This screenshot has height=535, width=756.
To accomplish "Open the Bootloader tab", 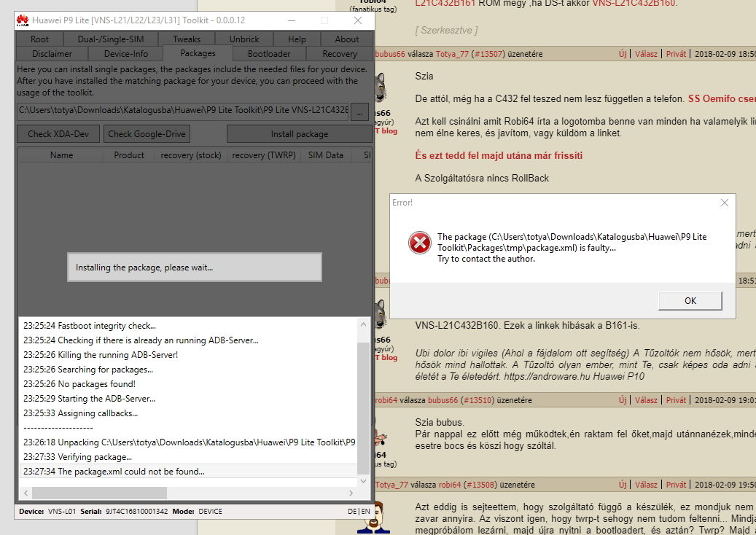I will (269, 53).
